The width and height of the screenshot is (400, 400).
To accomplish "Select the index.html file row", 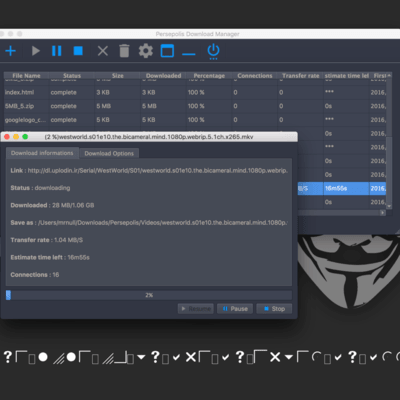I will click(x=195, y=92).
